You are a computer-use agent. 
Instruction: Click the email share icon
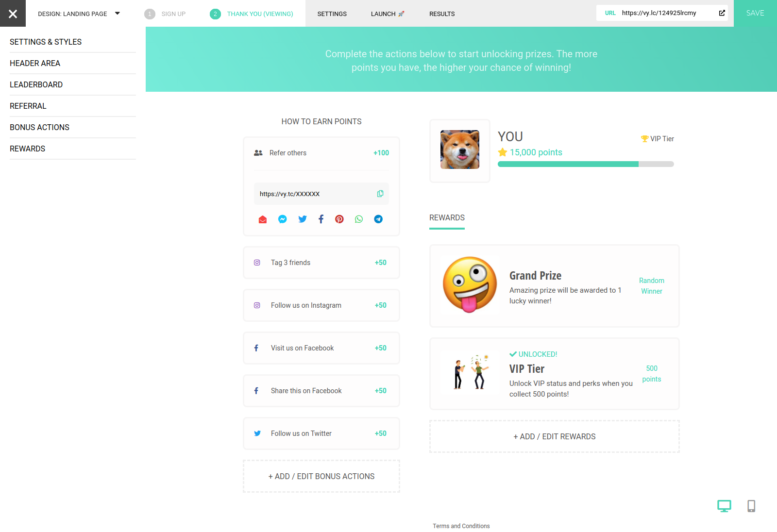point(263,219)
